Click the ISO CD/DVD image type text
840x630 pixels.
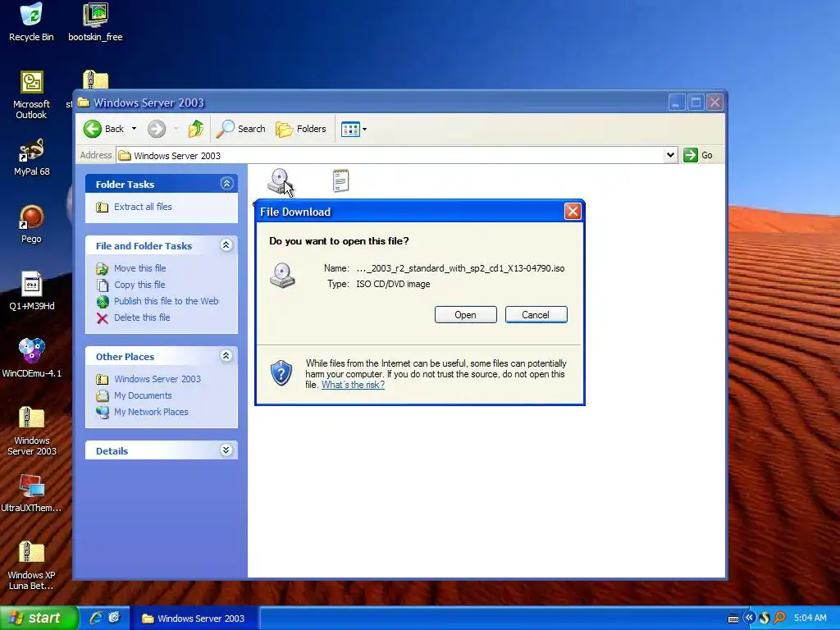(393, 284)
